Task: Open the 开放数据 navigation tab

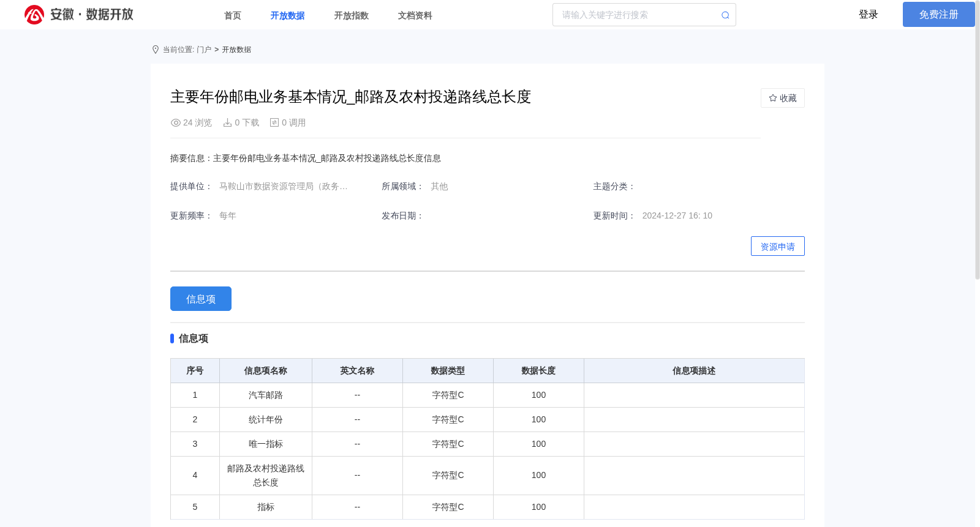Action: click(287, 15)
